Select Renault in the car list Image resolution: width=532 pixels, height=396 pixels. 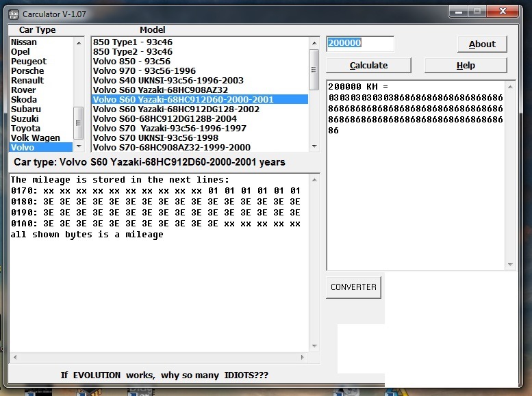click(41, 80)
